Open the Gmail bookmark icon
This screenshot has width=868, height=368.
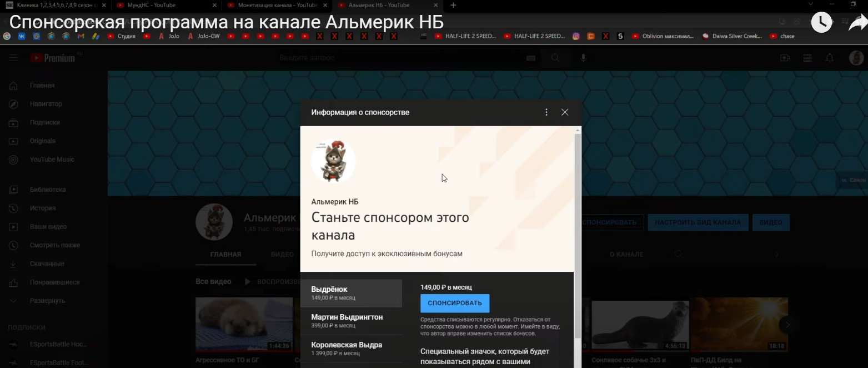(81, 36)
